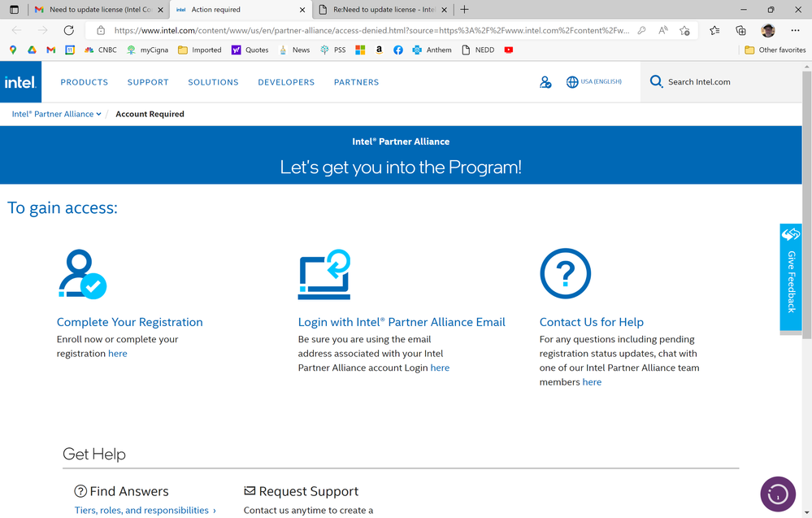The image size is (812, 518).
Task: Open the Google Calendar bookmark icon
Action: (70, 50)
